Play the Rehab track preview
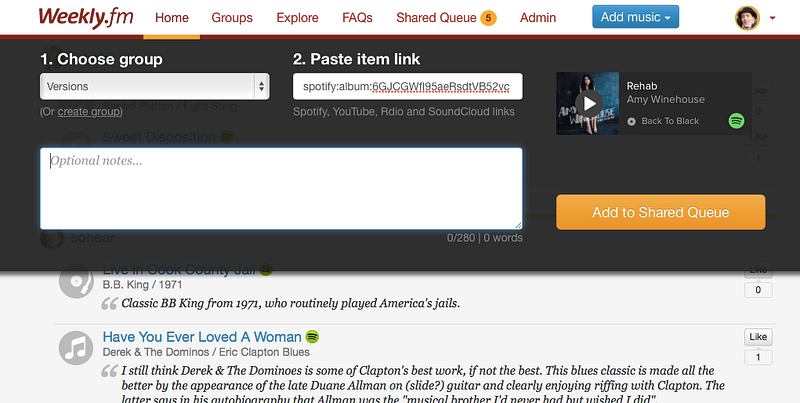The width and height of the screenshot is (800, 403). coord(589,104)
